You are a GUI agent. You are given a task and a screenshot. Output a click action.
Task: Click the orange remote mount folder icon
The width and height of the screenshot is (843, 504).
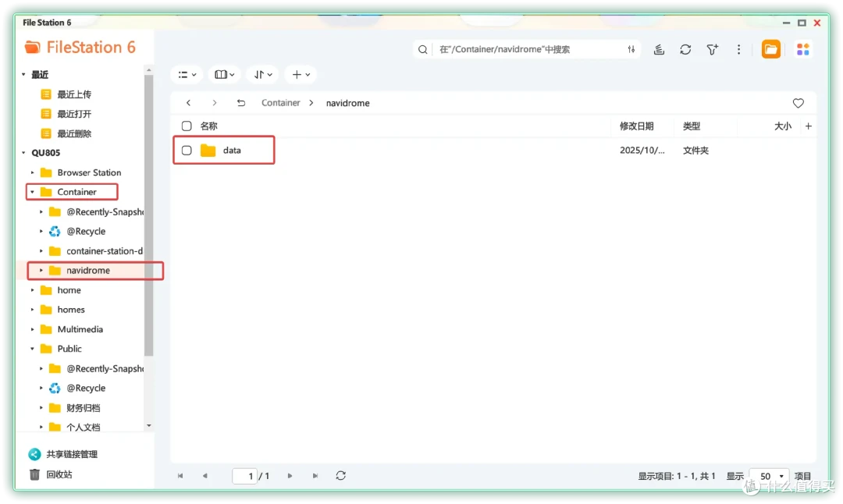pos(771,49)
